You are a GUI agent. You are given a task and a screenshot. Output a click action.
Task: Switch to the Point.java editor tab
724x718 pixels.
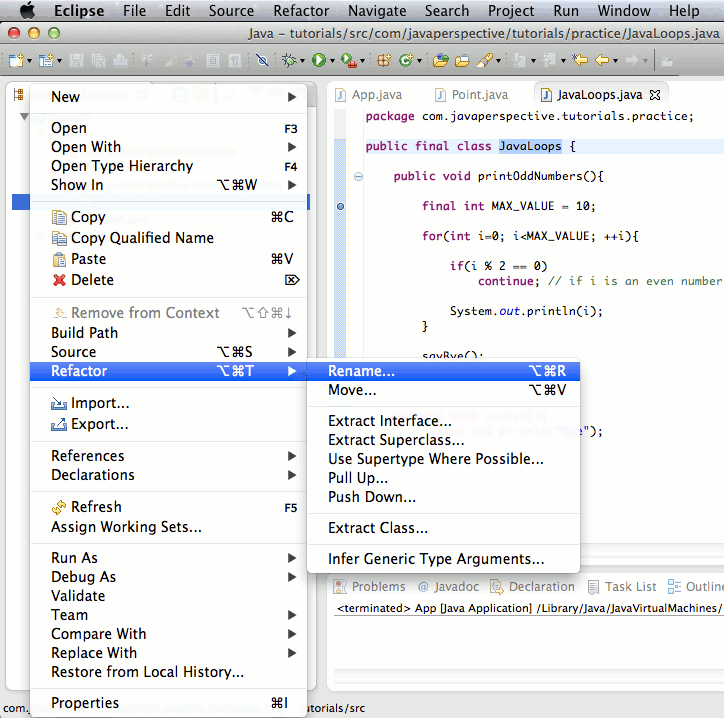[470, 95]
